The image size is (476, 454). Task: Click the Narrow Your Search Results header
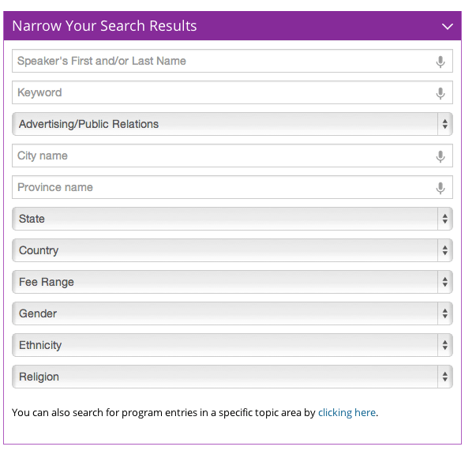point(232,26)
